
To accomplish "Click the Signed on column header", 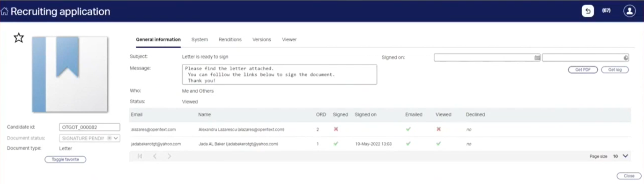I will pyautogui.click(x=365, y=114).
